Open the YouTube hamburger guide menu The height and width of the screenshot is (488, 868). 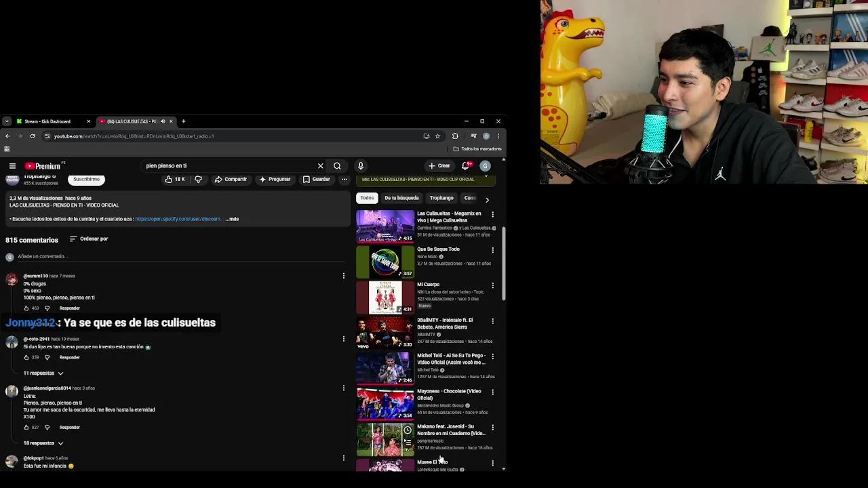[12, 166]
